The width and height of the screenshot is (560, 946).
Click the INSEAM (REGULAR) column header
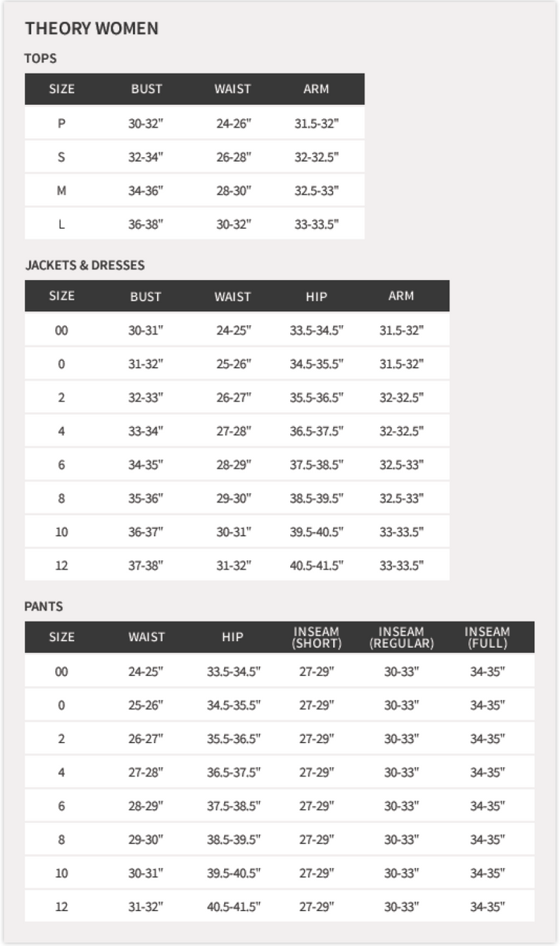click(x=401, y=637)
